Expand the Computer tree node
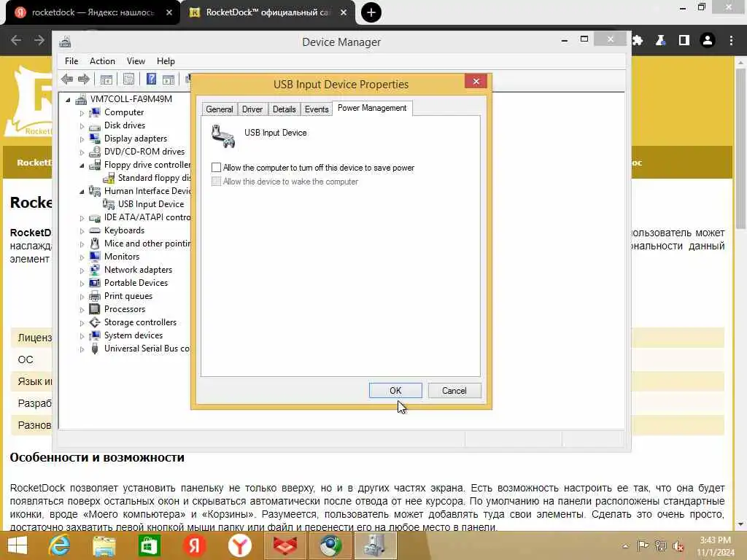 [x=82, y=113]
